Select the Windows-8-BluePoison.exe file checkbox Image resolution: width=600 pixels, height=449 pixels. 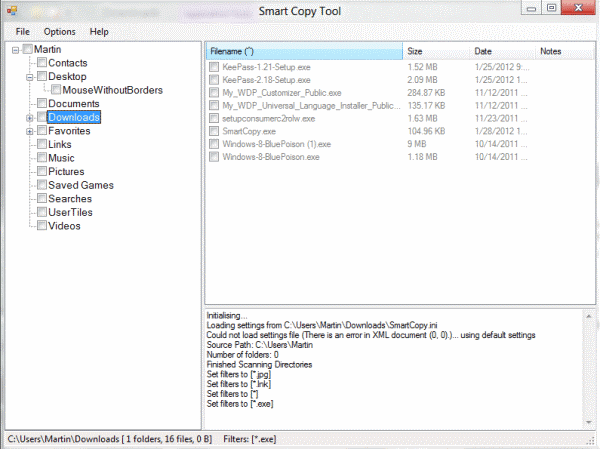(x=214, y=157)
